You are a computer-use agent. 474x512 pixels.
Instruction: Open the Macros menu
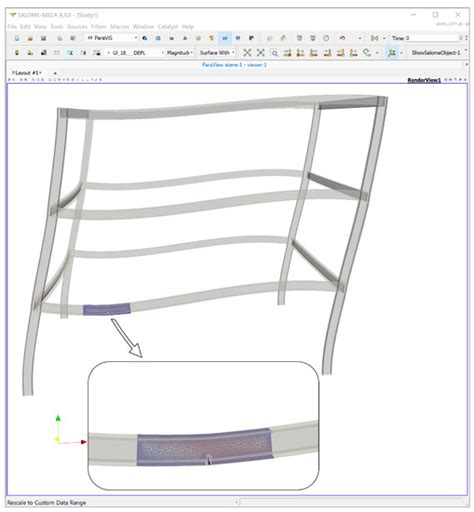click(120, 27)
